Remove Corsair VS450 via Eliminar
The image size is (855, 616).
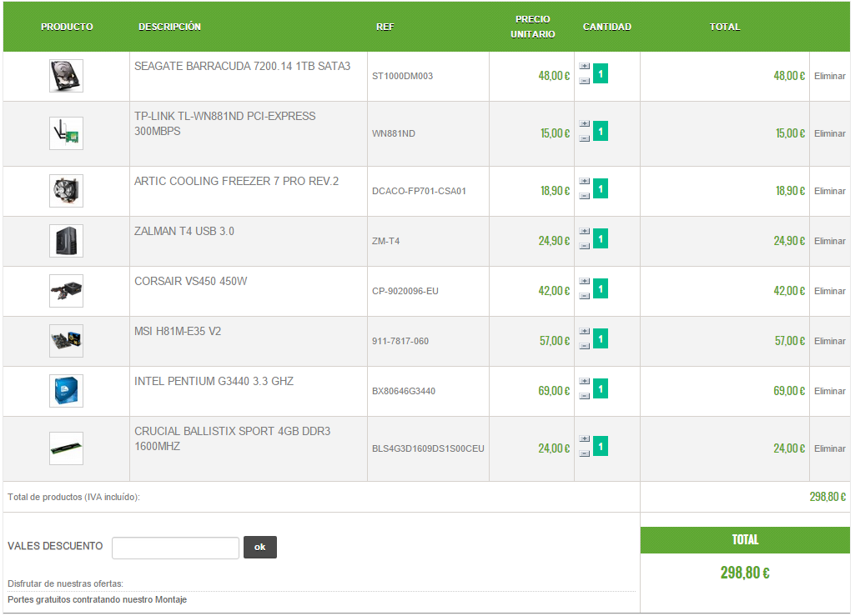[x=829, y=291]
